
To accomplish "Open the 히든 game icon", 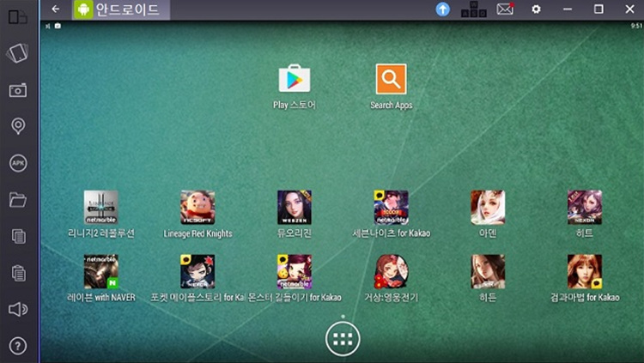I will (488, 271).
